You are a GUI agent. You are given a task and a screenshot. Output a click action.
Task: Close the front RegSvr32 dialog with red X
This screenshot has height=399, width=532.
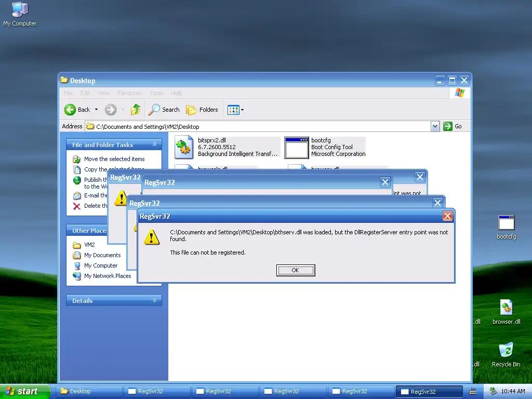[x=447, y=216]
